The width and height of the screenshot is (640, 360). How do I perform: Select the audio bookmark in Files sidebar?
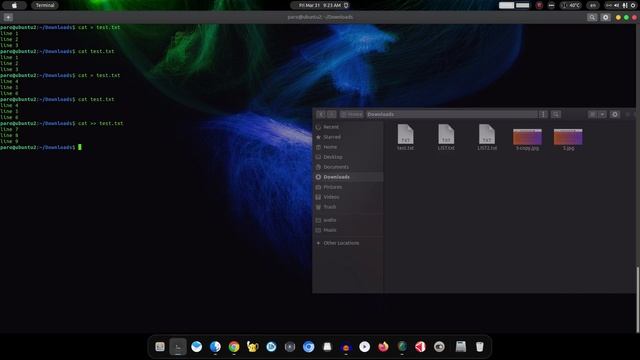(348, 220)
